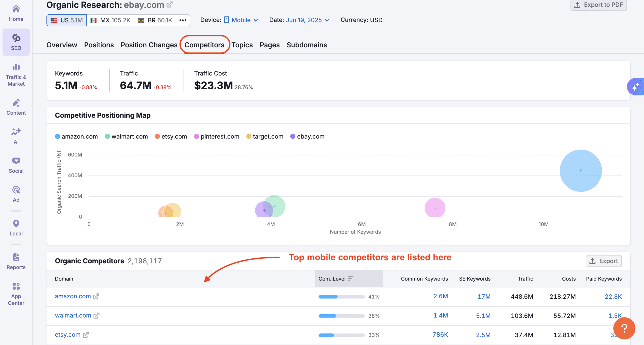Open Reports from the sidebar
Screen dimensions: 644x345
point(16,261)
